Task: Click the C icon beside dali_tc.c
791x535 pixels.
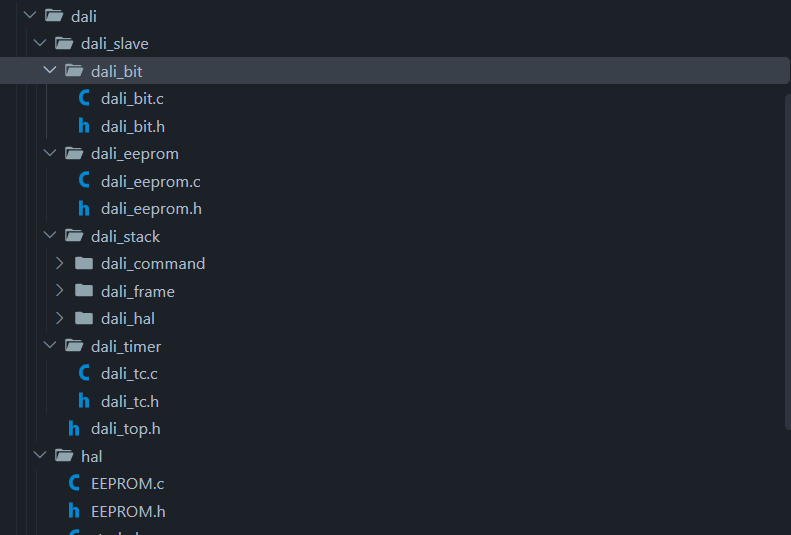Action: coord(84,373)
